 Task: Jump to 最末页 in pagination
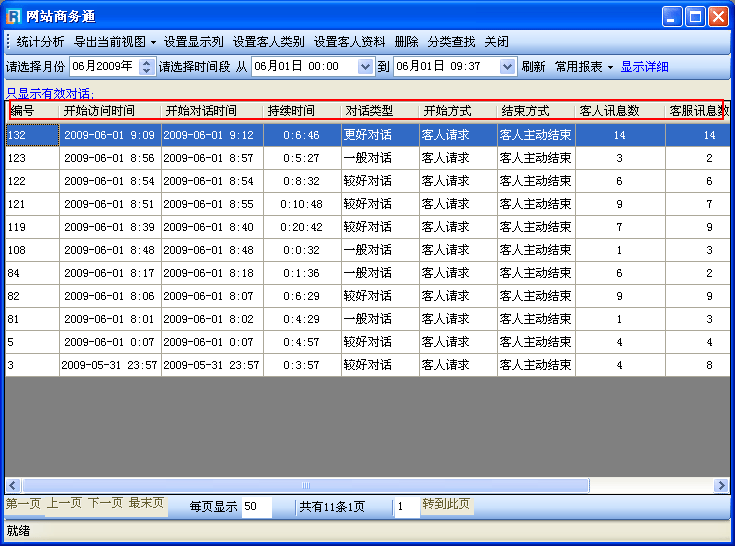coord(146,503)
